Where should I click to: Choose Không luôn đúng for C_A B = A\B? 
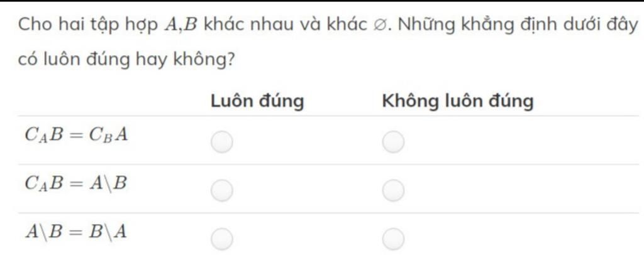point(393,189)
